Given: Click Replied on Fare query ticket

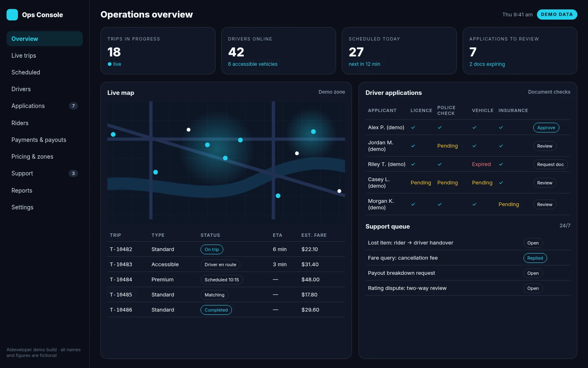Looking at the screenshot, I should pyautogui.click(x=535, y=258).
